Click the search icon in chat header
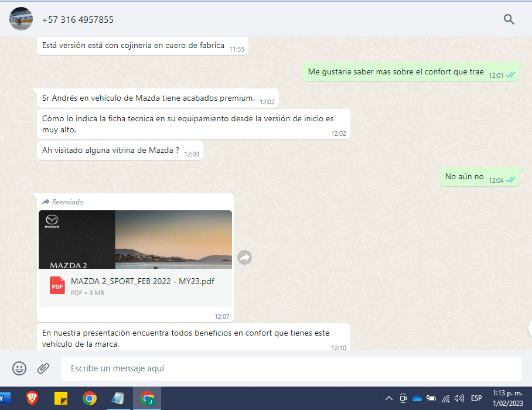 tap(509, 19)
